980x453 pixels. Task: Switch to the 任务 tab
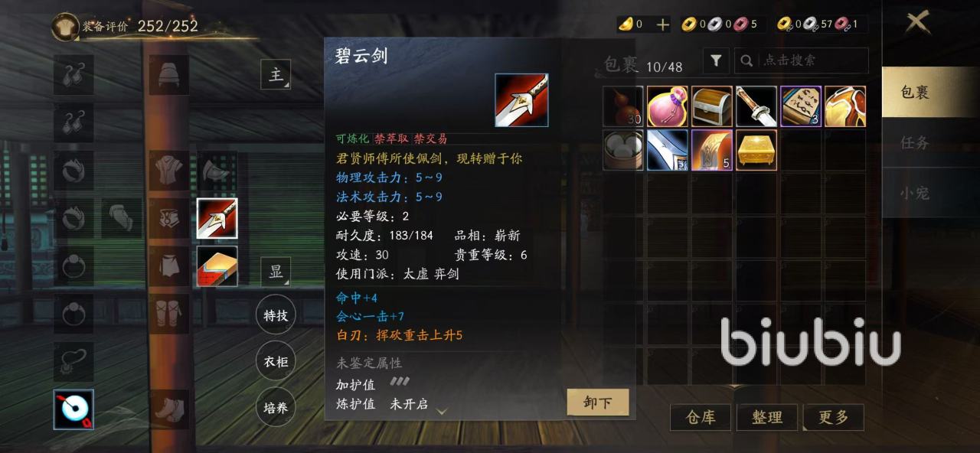coord(915,142)
